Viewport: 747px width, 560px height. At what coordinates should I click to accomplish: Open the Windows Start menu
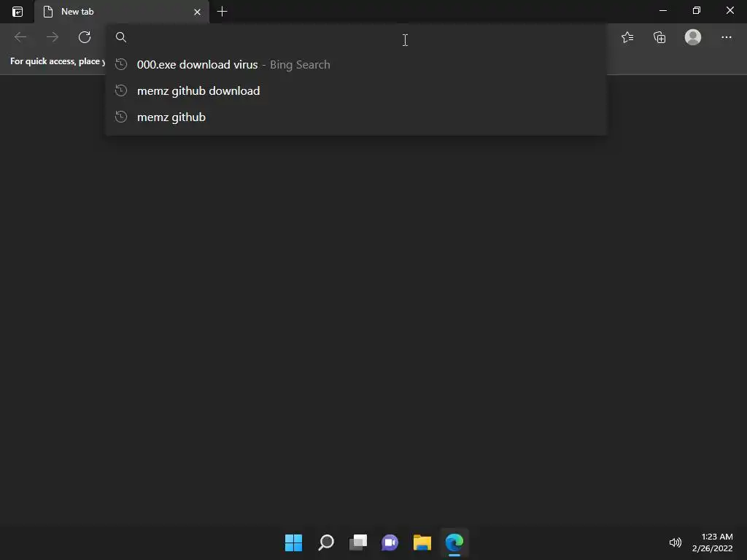point(293,542)
